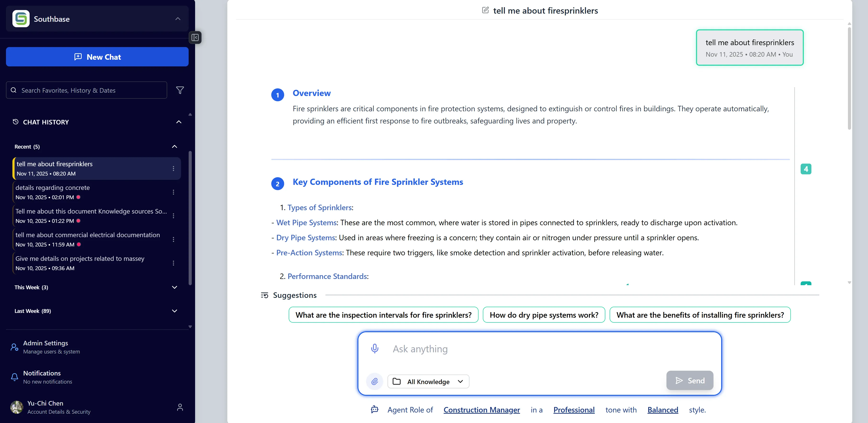
Task: Open options menu for details regarding concrete chat
Action: click(174, 192)
